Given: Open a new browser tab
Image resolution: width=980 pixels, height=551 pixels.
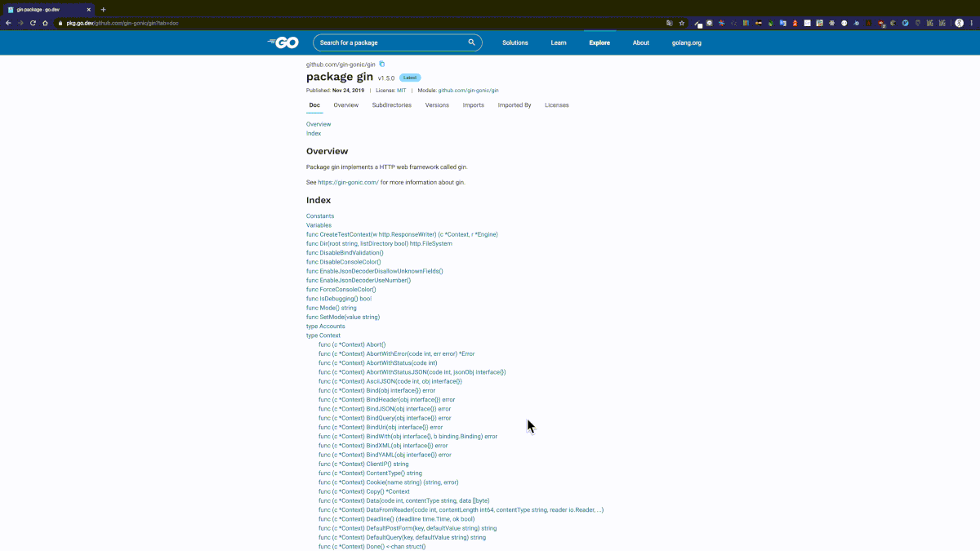Looking at the screenshot, I should click(x=103, y=9).
